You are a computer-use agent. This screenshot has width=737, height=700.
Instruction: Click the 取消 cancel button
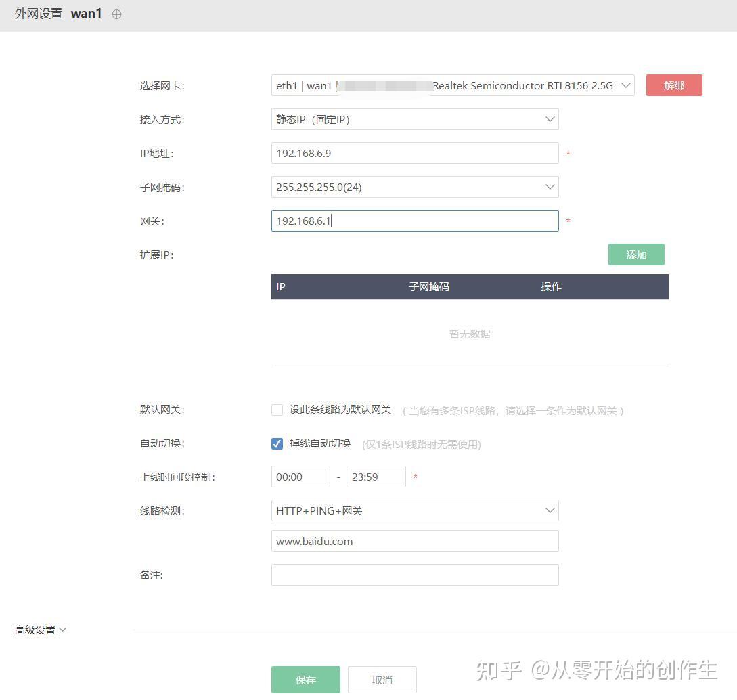coord(382,679)
